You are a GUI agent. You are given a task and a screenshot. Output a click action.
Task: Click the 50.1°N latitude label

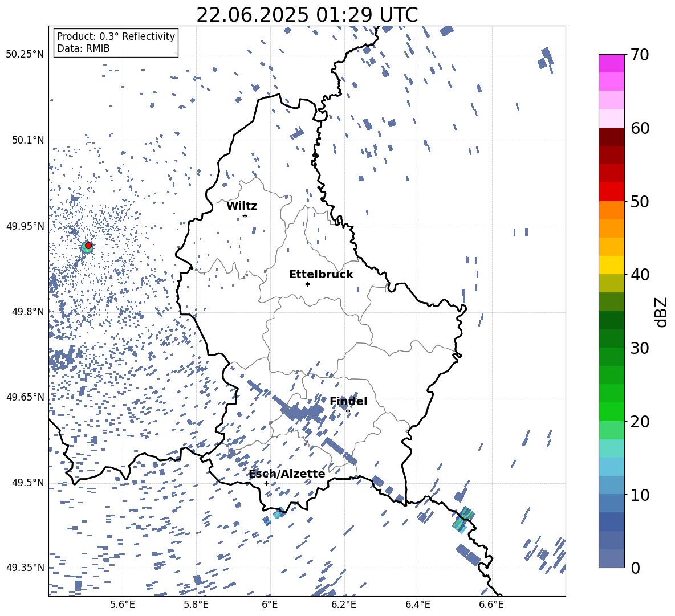click(x=27, y=140)
